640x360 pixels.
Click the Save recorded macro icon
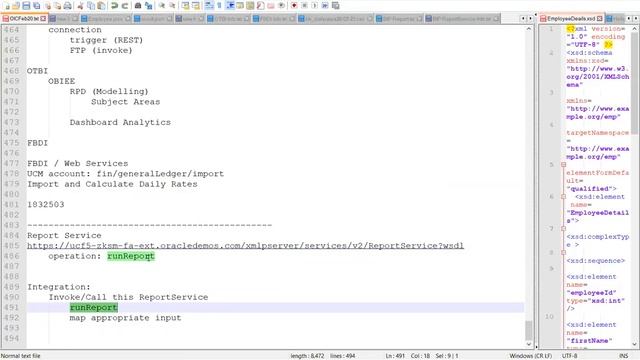pos(336,6)
